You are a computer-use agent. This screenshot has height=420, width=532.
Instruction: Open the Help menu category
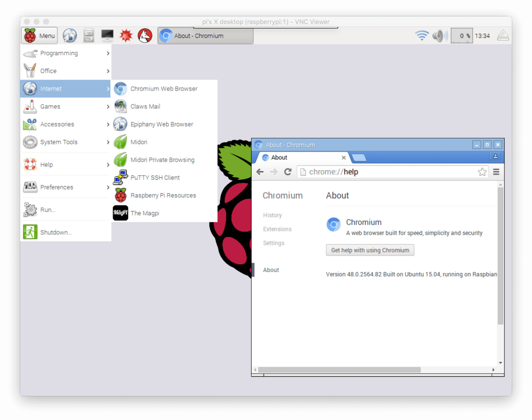pos(66,164)
